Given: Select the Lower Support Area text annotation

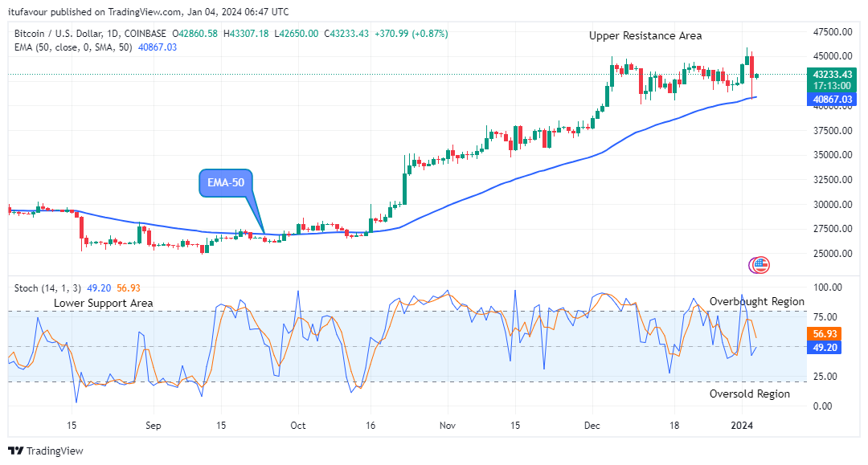Looking at the screenshot, I should pyautogui.click(x=104, y=303).
